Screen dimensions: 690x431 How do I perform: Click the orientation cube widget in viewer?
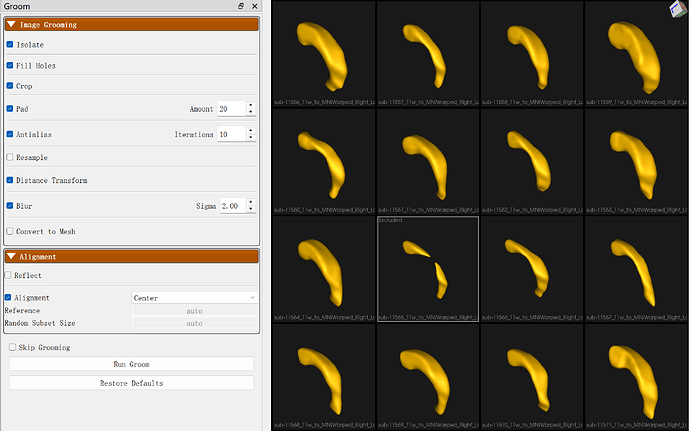[678, 9]
